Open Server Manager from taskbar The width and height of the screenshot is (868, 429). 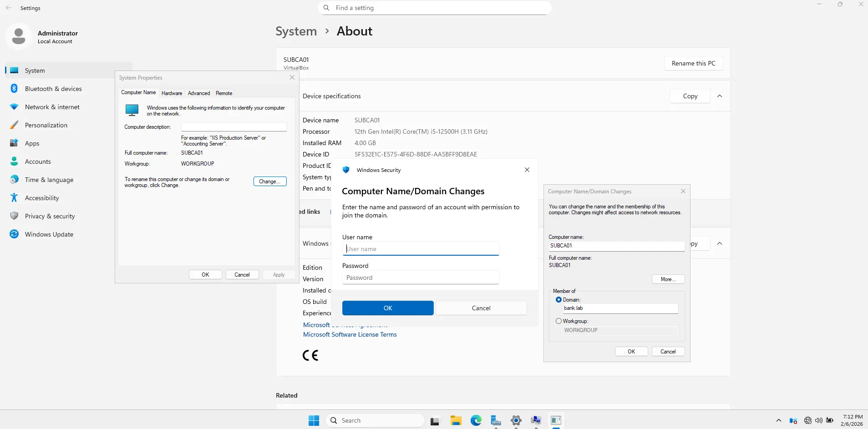496,420
